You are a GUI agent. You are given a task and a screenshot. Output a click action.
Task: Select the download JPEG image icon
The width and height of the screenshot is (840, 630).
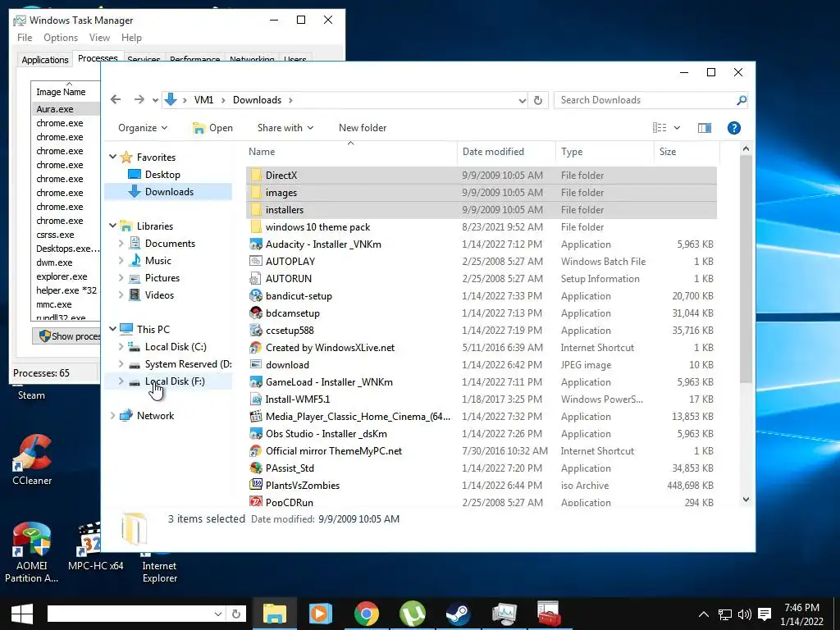256,365
